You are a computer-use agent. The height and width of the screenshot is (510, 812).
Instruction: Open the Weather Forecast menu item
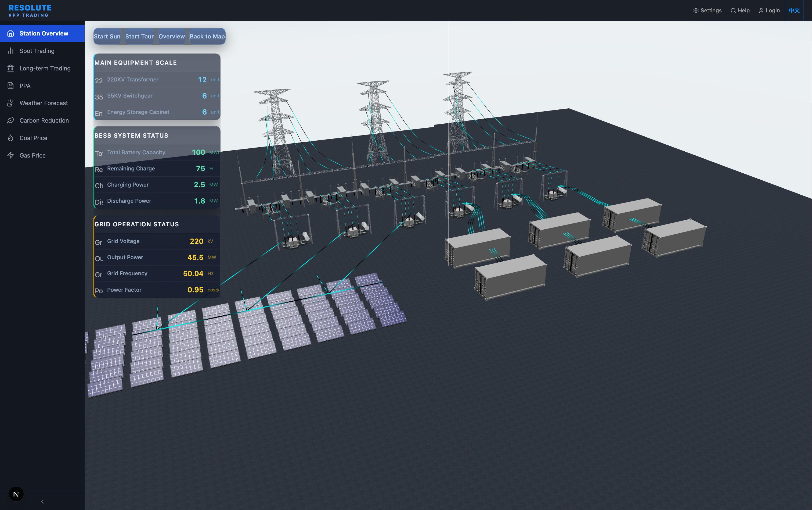(42, 103)
